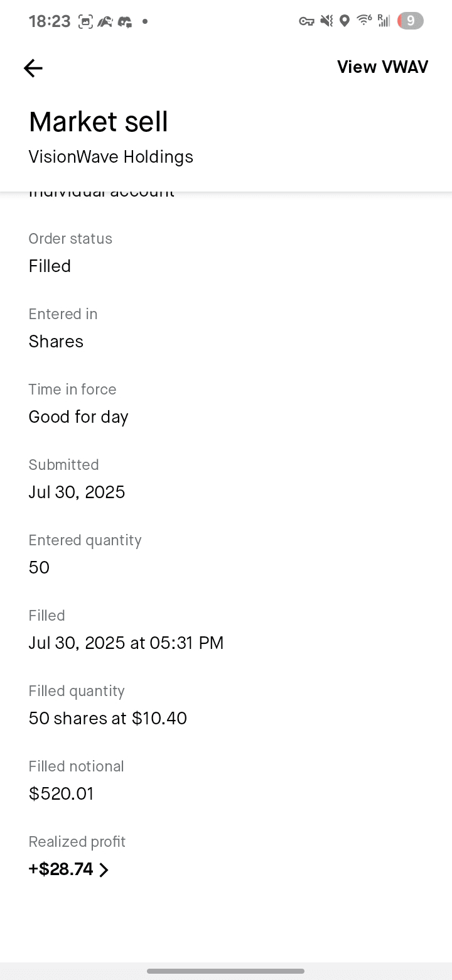Expand the realized profit chevron
The height and width of the screenshot is (980, 452).
[x=104, y=870]
